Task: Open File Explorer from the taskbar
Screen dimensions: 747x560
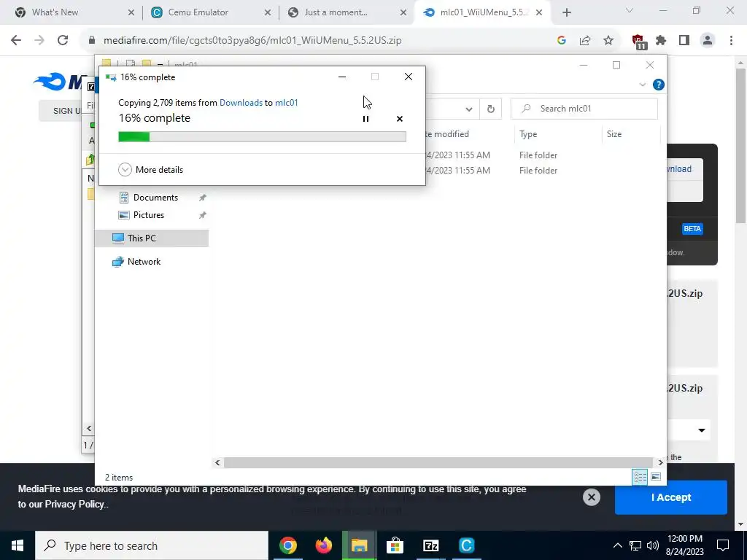Action: pos(359,545)
